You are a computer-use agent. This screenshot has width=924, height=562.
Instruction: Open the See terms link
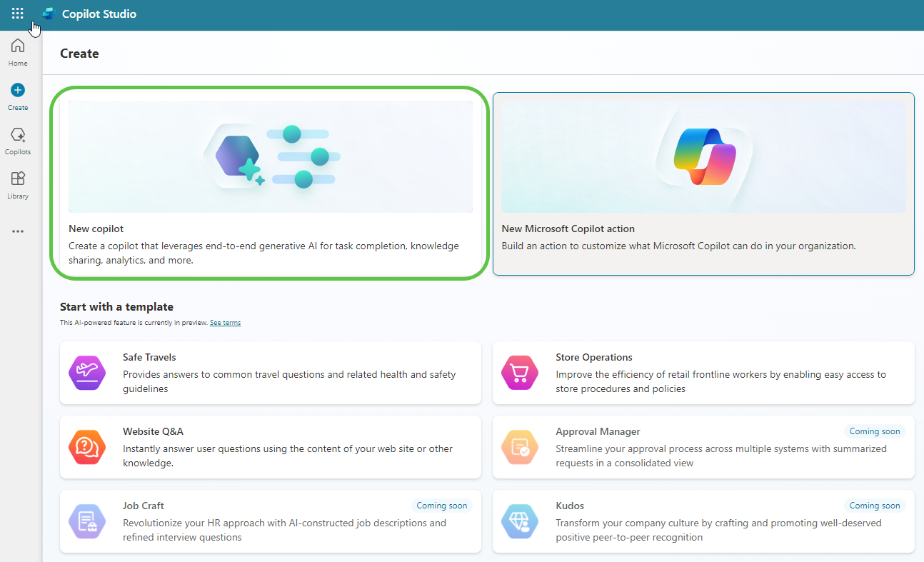pos(225,322)
